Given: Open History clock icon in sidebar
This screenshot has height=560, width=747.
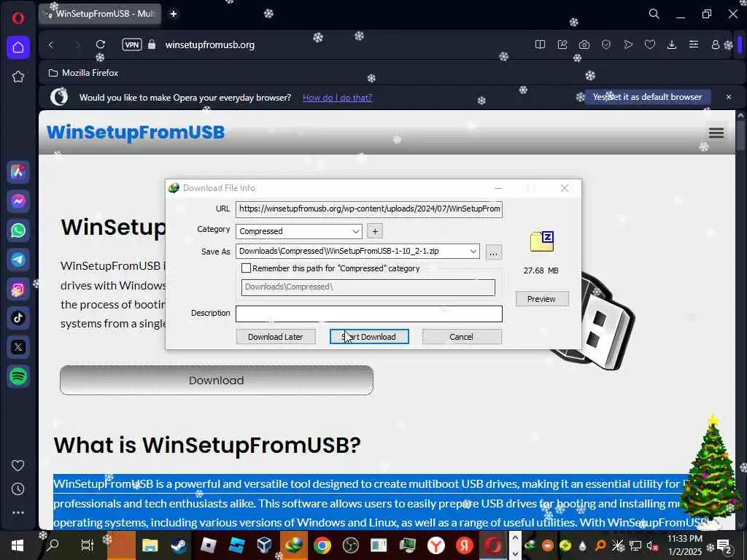Looking at the screenshot, I should [18, 489].
